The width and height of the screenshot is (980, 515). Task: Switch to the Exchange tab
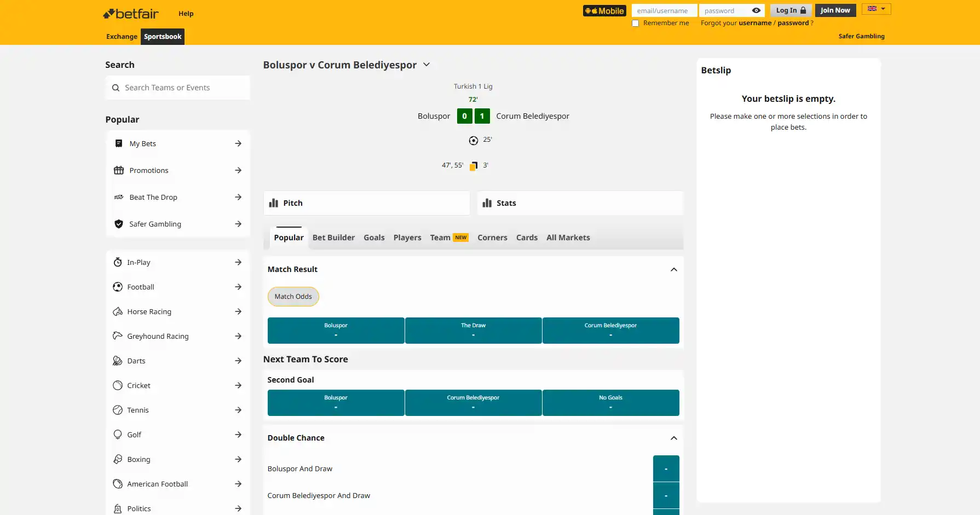[x=122, y=37]
